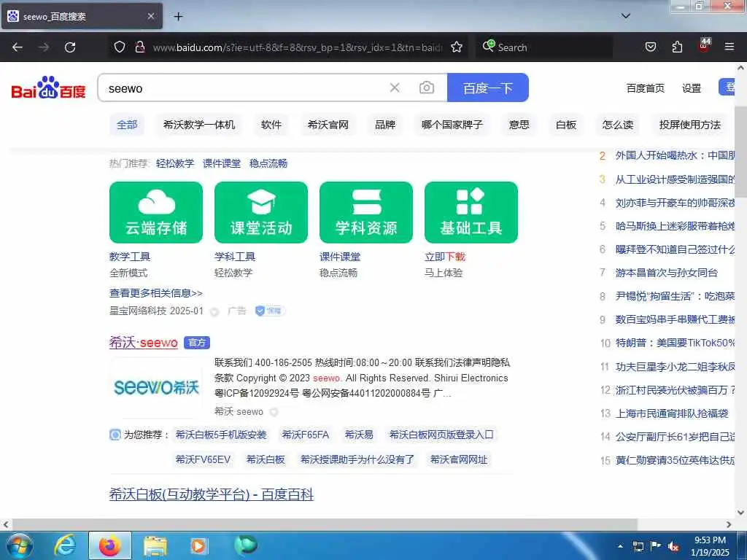Viewport: 747px width, 560px height.
Task: Launch Internet Explorer from taskbar
Action: coord(64,545)
